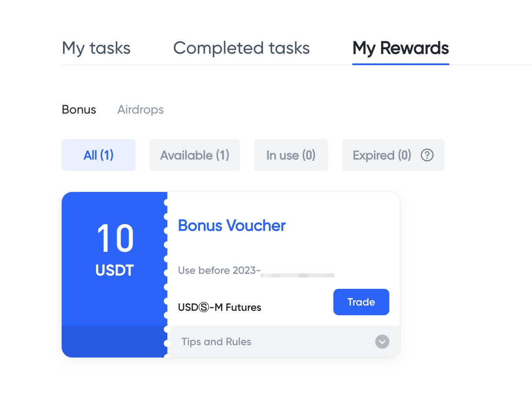Switch to the Airdrops sub-tab

click(x=140, y=110)
